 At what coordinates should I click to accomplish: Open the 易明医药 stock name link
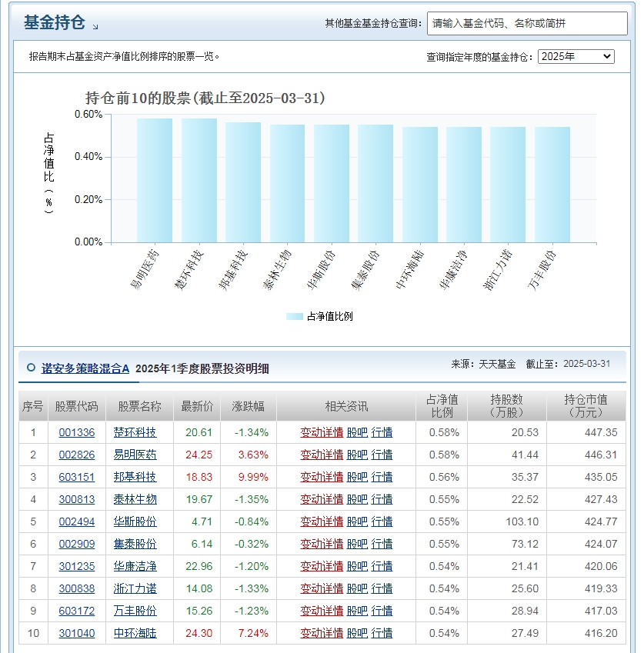tap(135, 455)
